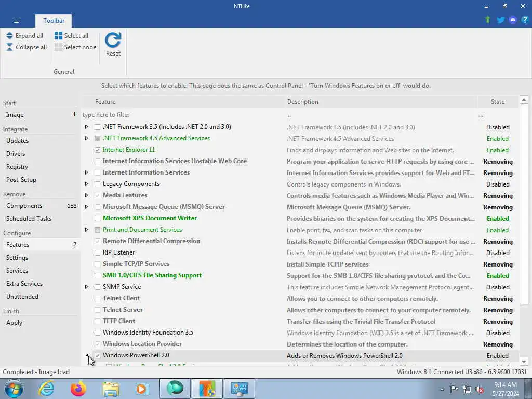Click the Action Center flag tray icon
The image size is (532, 399).
pyautogui.click(x=454, y=389)
